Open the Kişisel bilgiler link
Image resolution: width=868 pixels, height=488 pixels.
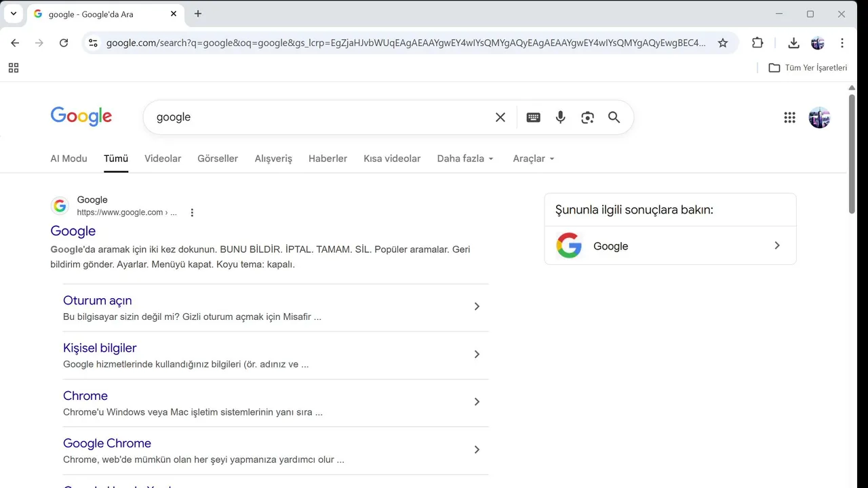100,348
